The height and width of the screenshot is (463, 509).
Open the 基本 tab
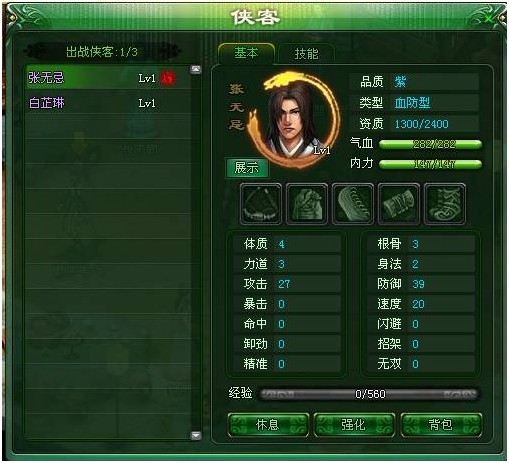coord(246,53)
